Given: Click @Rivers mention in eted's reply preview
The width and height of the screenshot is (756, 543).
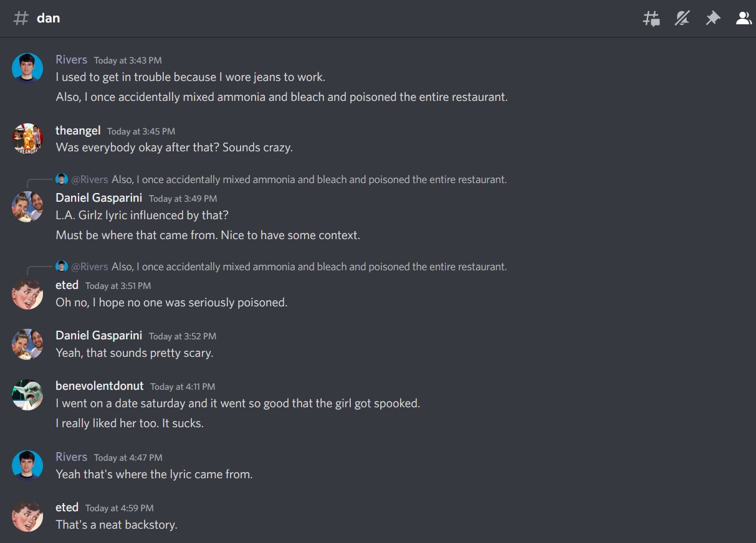Looking at the screenshot, I should [90, 267].
